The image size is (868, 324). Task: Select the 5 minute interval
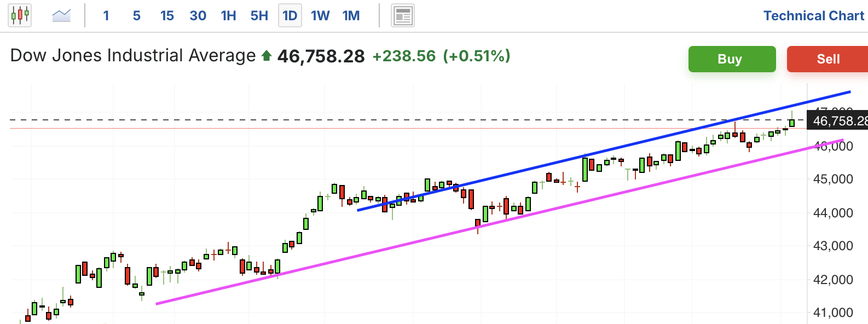click(x=137, y=16)
